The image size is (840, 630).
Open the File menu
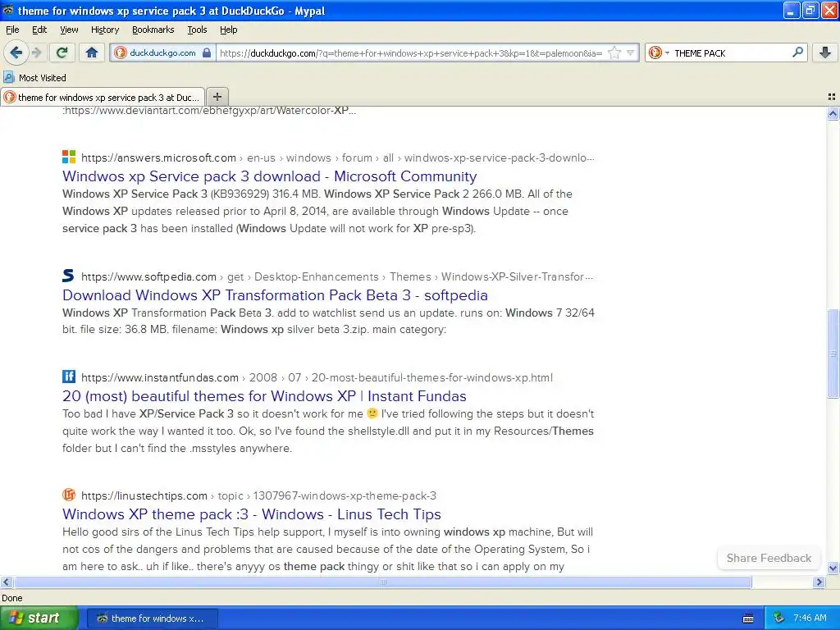coord(12,30)
